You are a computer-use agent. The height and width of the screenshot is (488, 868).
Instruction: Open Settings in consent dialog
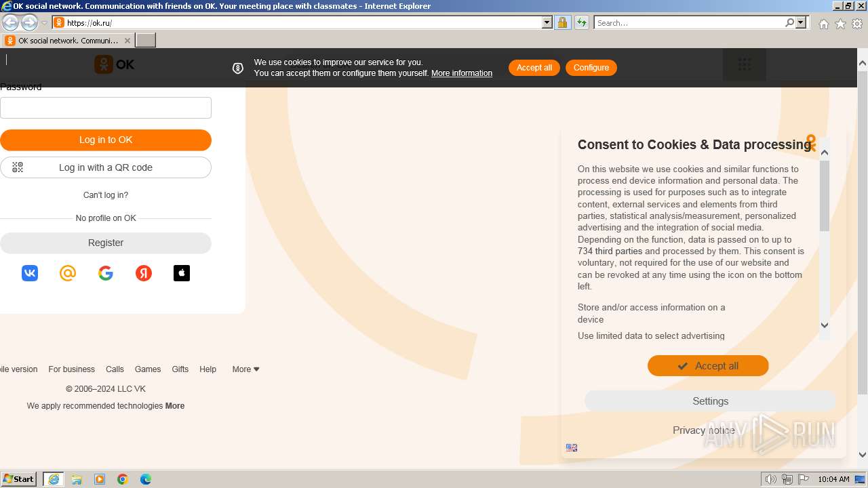tap(710, 401)
